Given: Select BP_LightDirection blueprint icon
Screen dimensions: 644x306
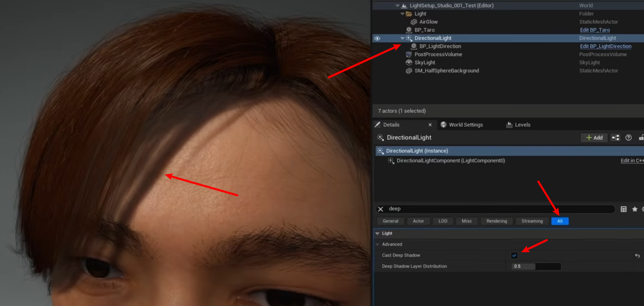Looking at the screenshot, I should 414,46.
